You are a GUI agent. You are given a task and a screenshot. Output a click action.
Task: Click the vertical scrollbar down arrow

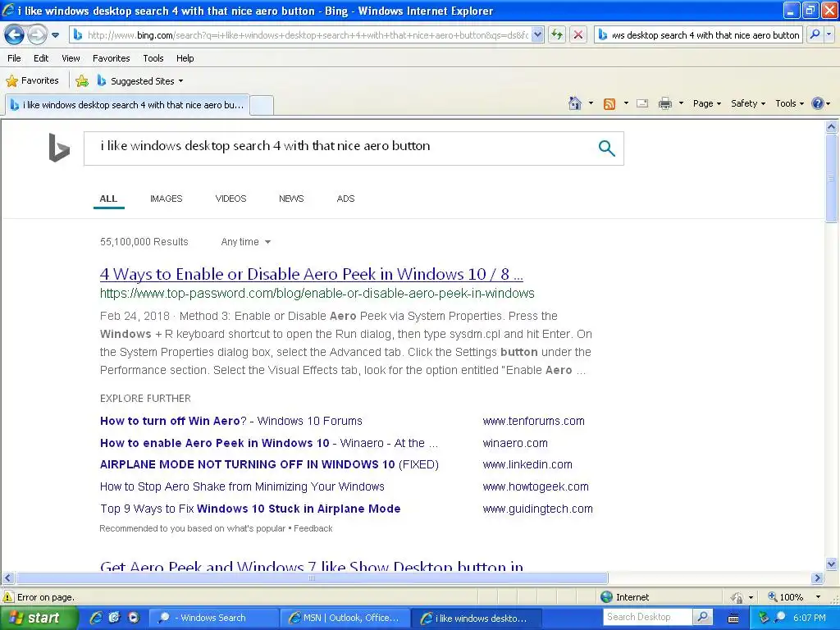831,564
